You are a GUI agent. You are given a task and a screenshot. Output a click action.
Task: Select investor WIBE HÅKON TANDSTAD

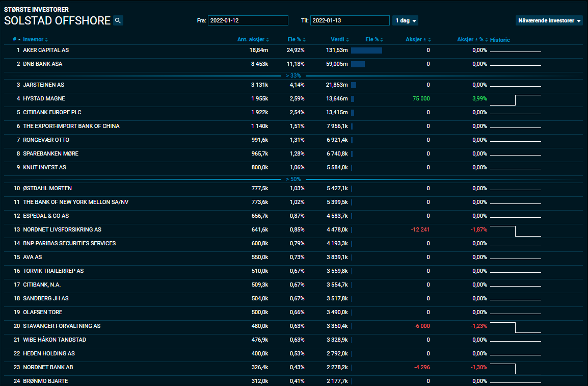pyautogui.click(x=55, y=340)
